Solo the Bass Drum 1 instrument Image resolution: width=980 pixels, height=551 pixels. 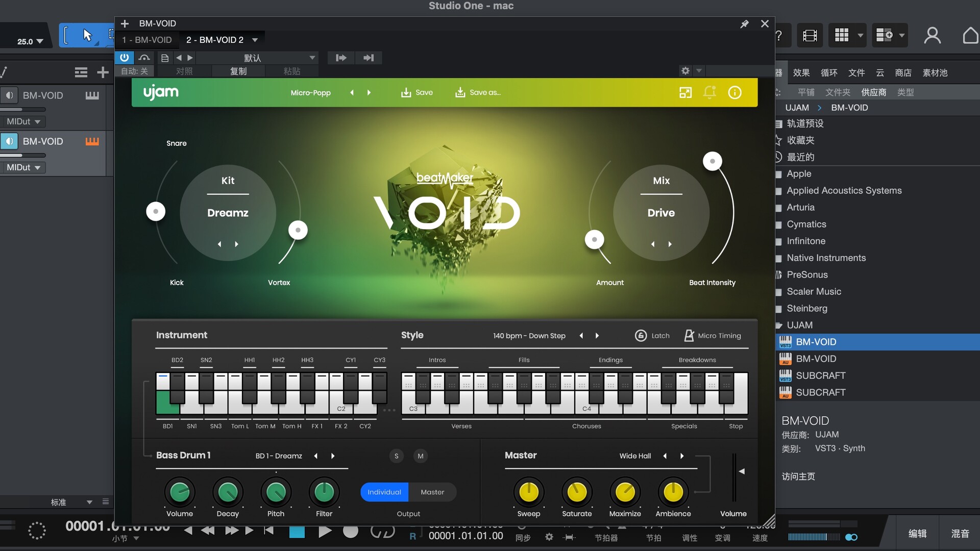[396, 456]
